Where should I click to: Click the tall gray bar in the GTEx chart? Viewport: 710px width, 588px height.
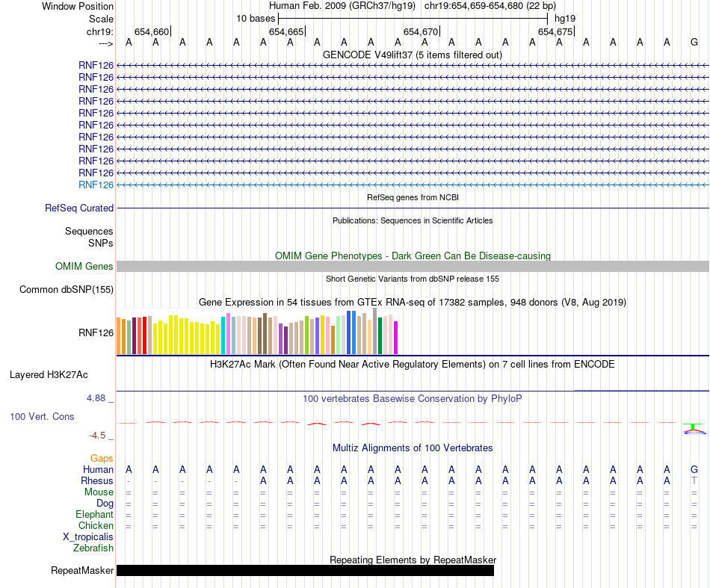coord(374,331)
